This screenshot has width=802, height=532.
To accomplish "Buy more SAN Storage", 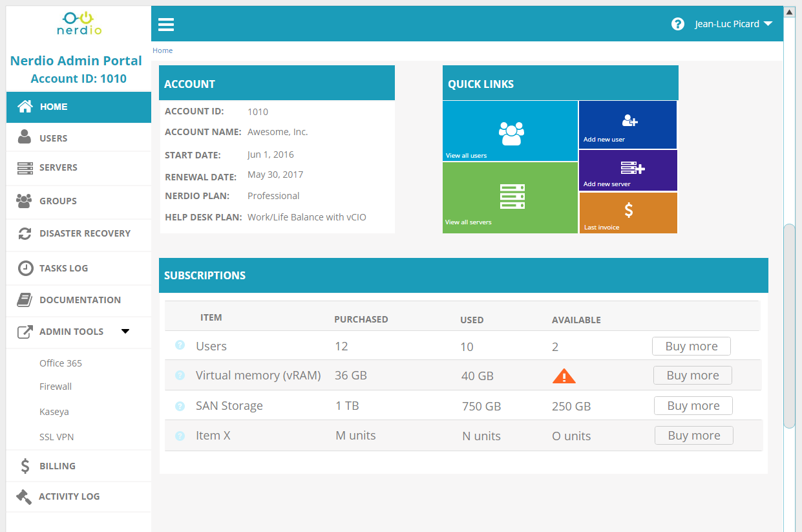I will pos(693,406).
